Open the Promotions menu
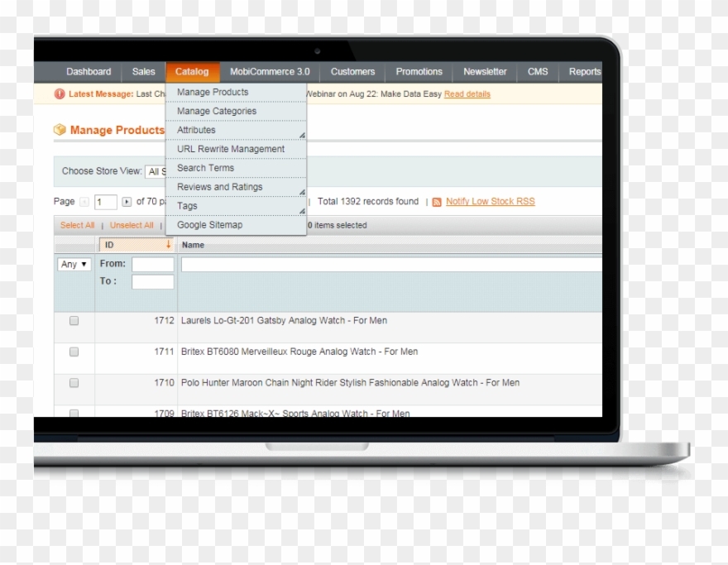Viewport: 728px width, 565px height. (x=419, y=71)
